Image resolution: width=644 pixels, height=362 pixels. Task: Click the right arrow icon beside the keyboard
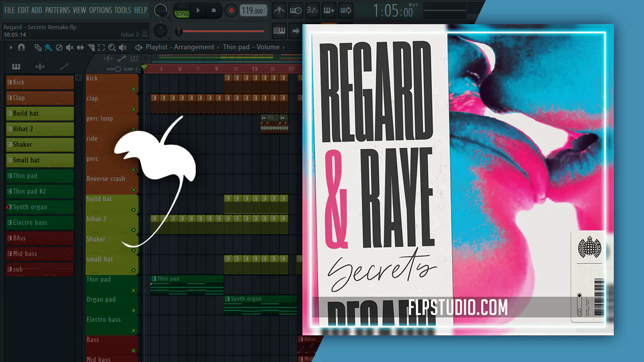pos(296,31)
